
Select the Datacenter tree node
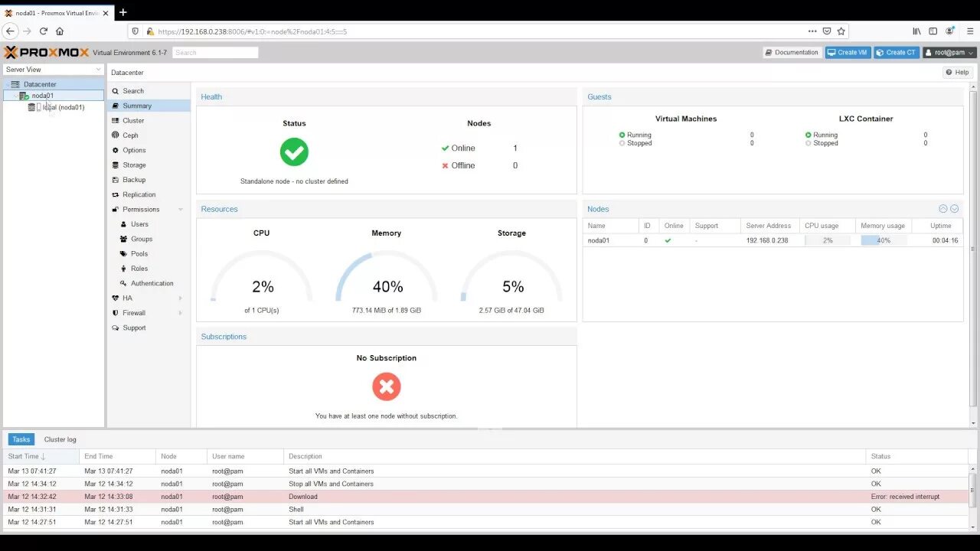[x=39, y=84]
